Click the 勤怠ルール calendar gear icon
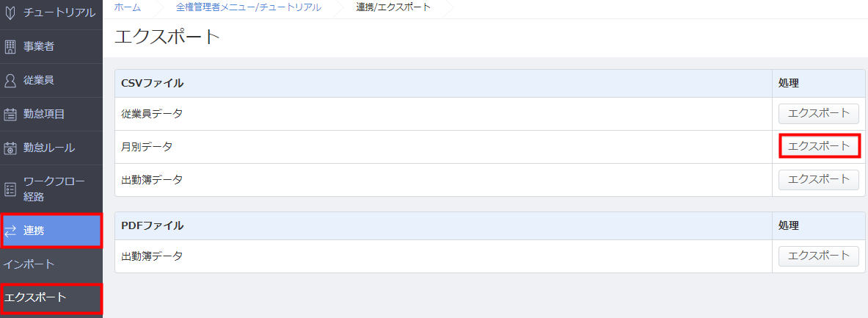 click(10, 148)
